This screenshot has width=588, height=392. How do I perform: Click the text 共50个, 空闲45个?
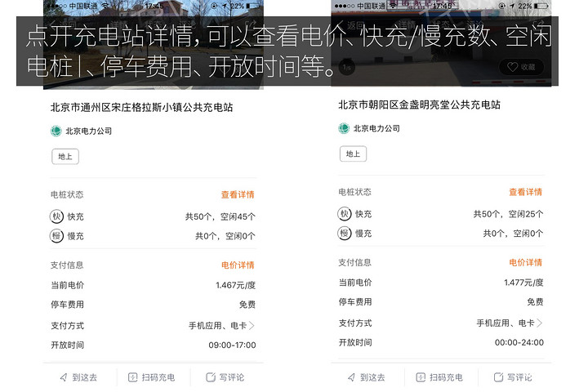click(220, 216)
